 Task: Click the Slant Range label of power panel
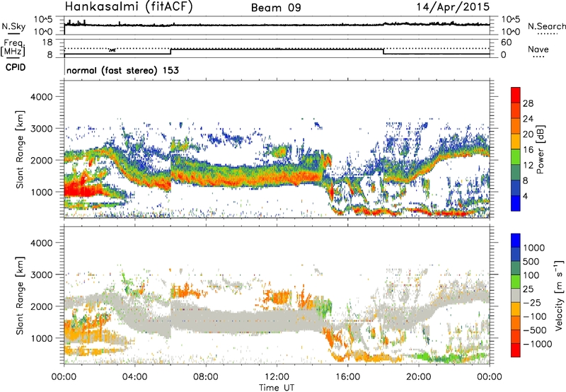20,149
